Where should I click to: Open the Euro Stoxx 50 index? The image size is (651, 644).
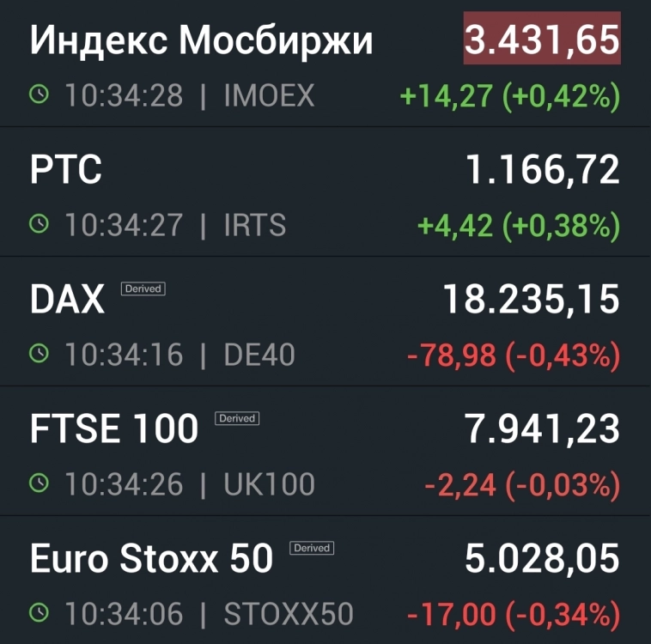click(x=151, y=559)
